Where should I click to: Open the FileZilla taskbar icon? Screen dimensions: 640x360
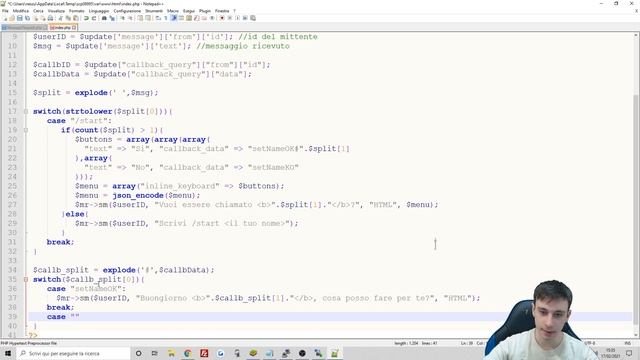point(204,353)
